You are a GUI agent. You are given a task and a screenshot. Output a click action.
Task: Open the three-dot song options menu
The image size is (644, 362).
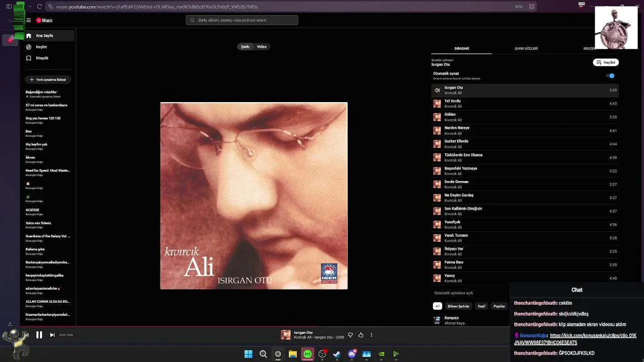(371, 335)
